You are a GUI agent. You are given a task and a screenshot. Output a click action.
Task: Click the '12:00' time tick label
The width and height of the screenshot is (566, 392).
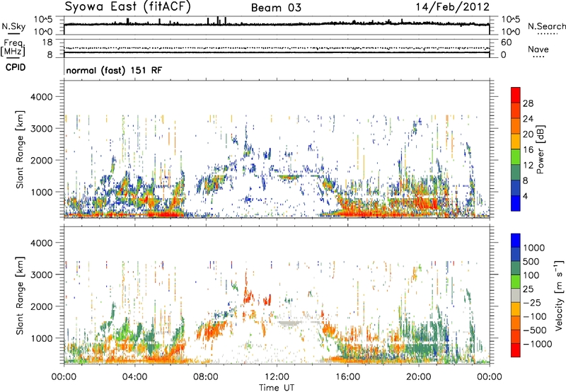tap(277, 377)
